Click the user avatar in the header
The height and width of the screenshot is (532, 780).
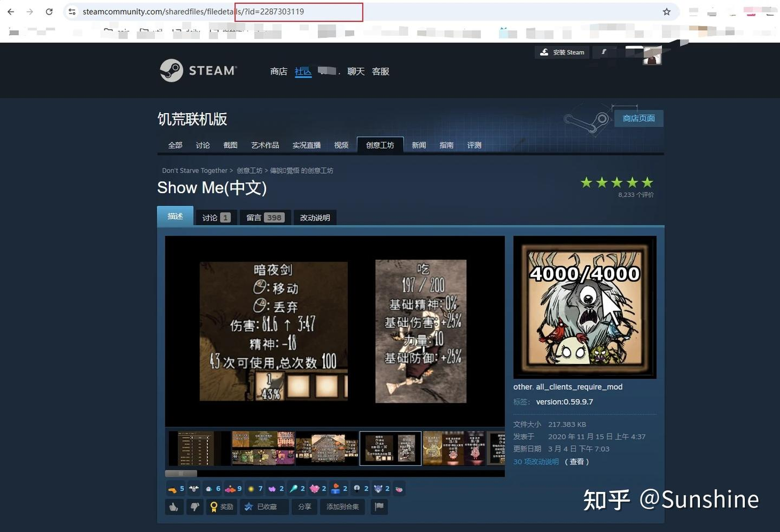[x=652, y=55]
